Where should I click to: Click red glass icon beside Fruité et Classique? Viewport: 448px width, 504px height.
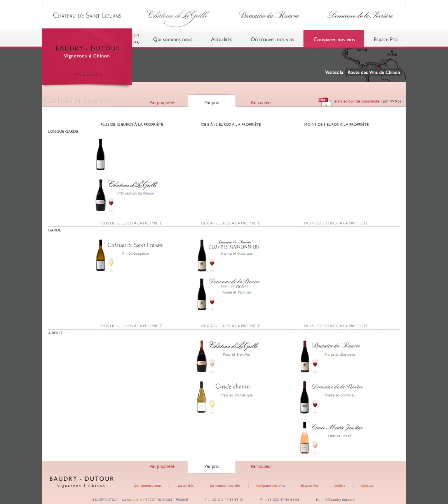[x=315, y=366]
